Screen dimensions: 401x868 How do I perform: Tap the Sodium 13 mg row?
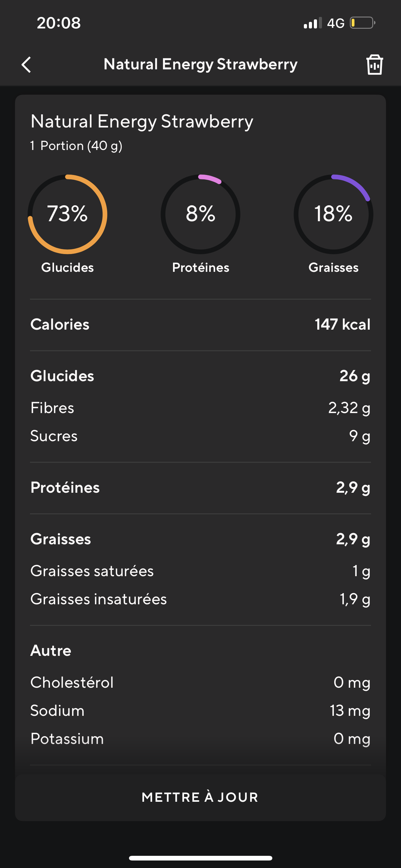(x=200, y=711)
